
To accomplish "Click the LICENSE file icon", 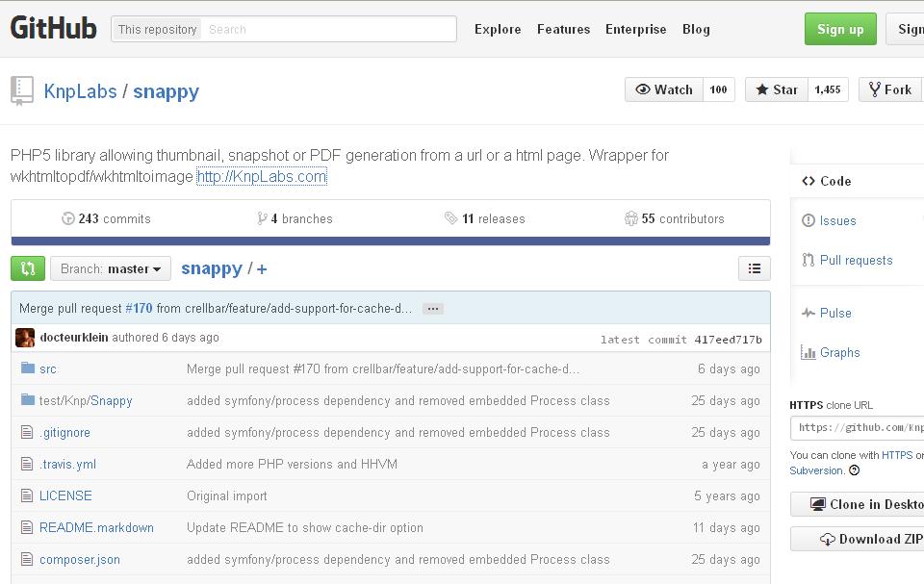I will [x=27, y=495].
